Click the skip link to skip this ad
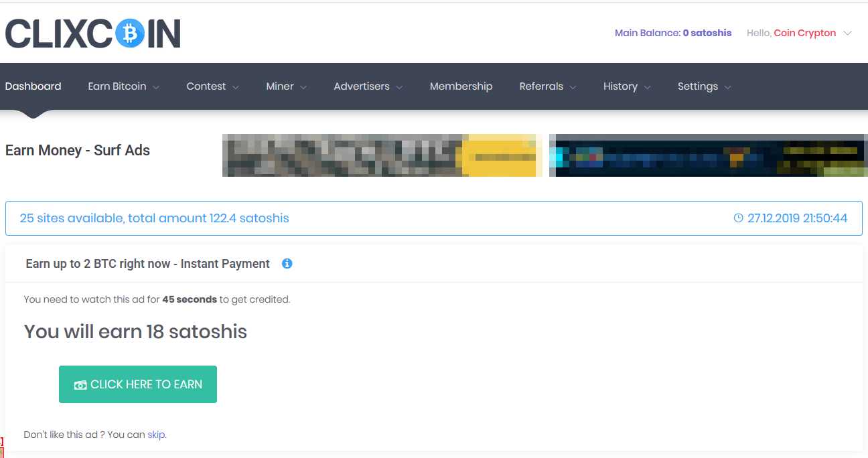 [x=156, y=435]
